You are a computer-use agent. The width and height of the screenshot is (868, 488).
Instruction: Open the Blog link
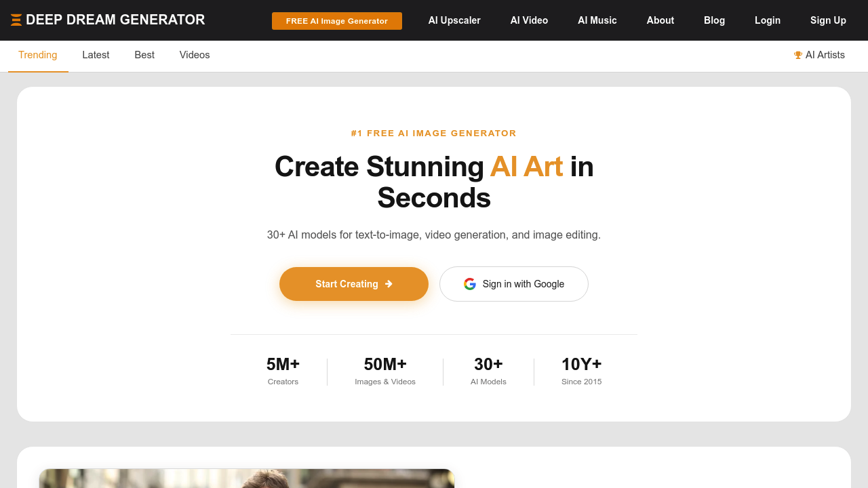[714, 20]
